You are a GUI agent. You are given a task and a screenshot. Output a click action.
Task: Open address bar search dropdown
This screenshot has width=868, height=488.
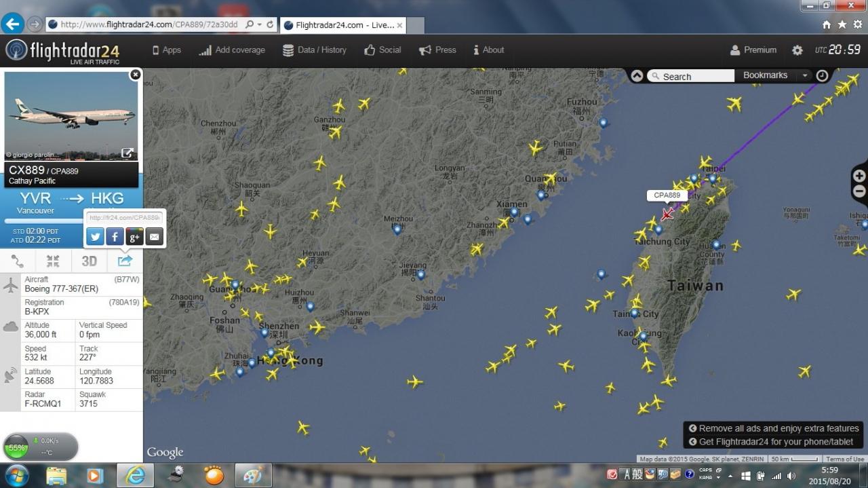[x=260, y=24]
